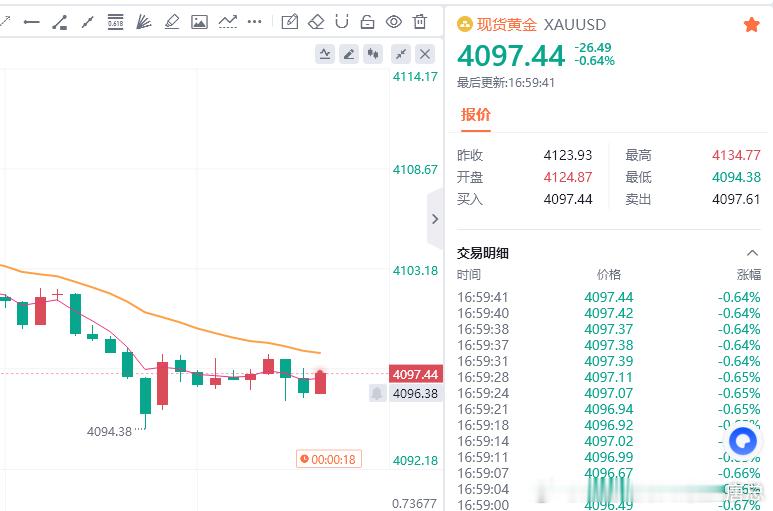Select the horizontal line drawing tool
This screenshot has width=773, height=511.
pos(32,22)
